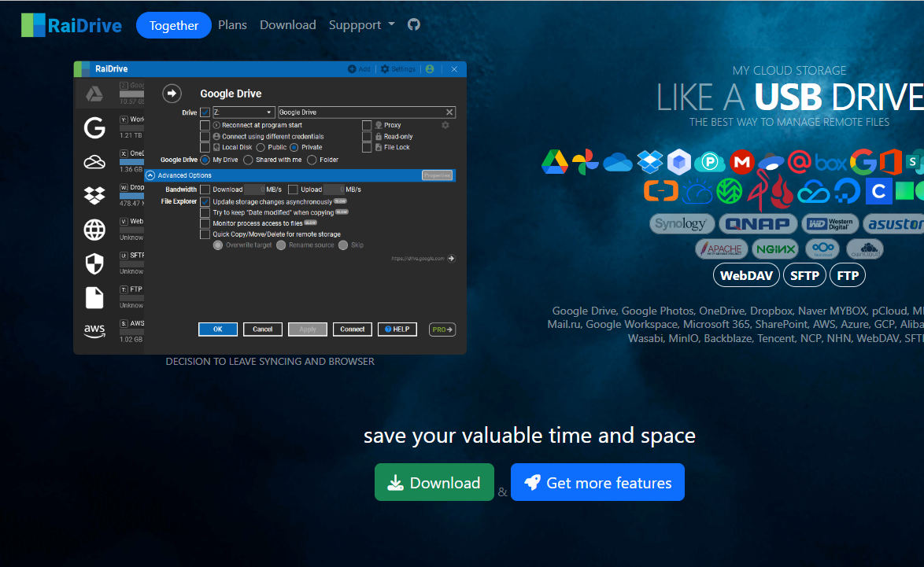This screenshot has width=924, height=567.
Task: Select the Private radio button
Action: (294, 148)
